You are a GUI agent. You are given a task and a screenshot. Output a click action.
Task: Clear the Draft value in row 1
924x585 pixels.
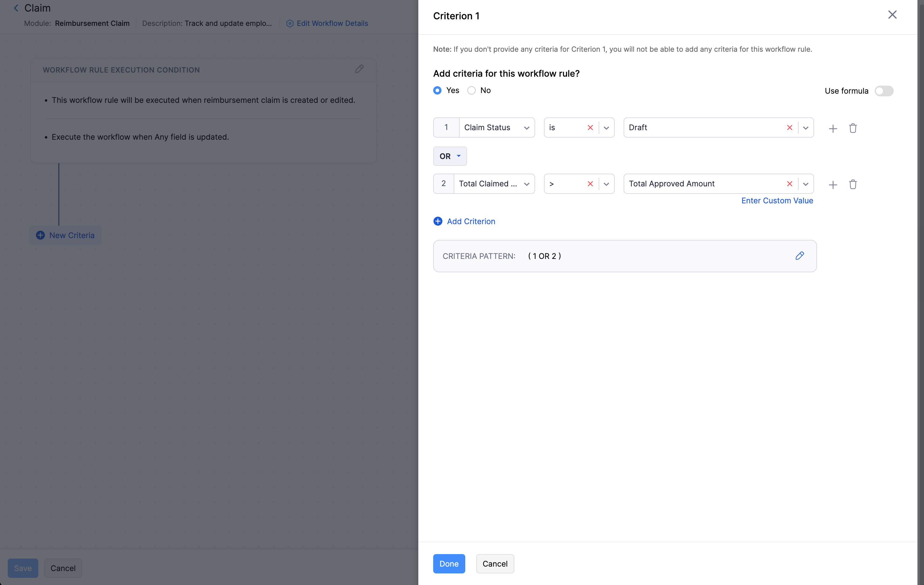[x=789, y=128]
